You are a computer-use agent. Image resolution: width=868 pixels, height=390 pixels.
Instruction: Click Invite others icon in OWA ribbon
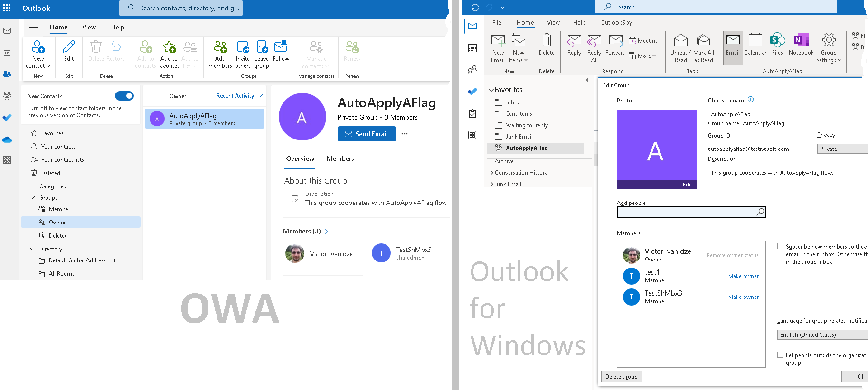pyautogui.click(x=243, y=47)
